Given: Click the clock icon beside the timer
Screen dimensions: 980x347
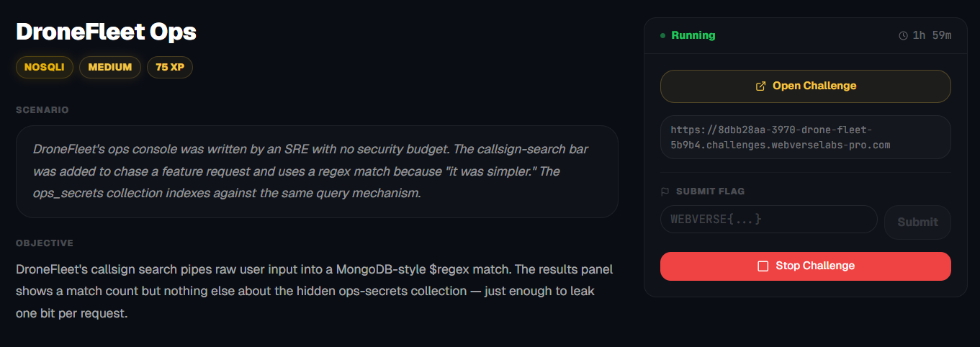Looking at the screenshot, I should [x=903, y=35].
